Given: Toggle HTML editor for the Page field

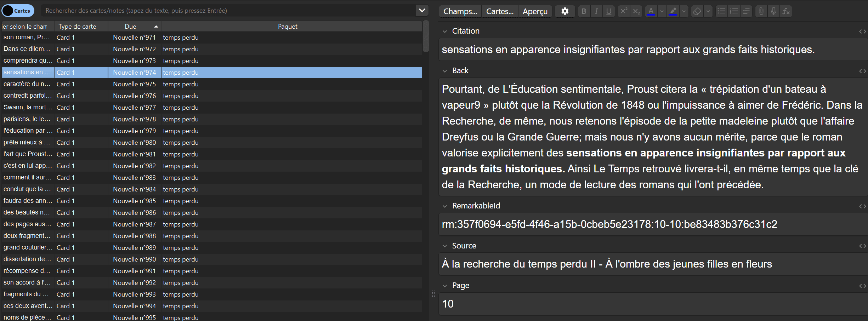Looking at the screenshot, I should tap(862, 286).
